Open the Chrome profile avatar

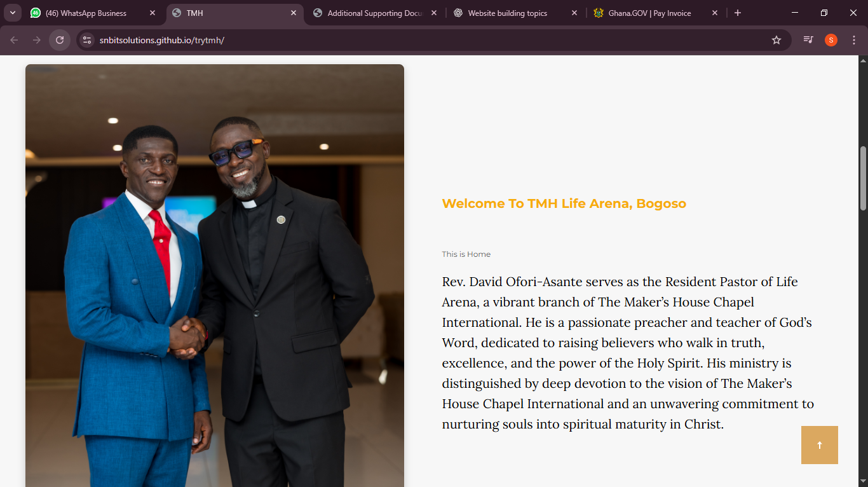pyautogui.click(x=831, y=40)
